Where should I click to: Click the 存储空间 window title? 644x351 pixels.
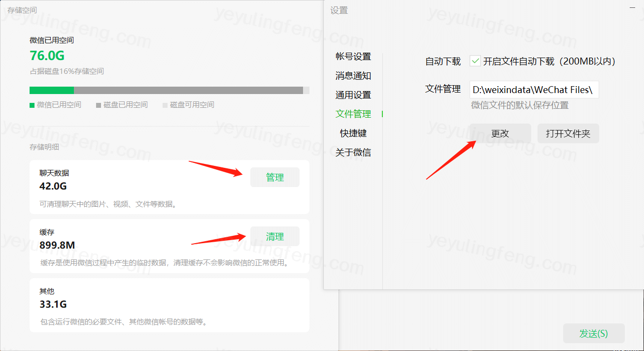(22, 10)
